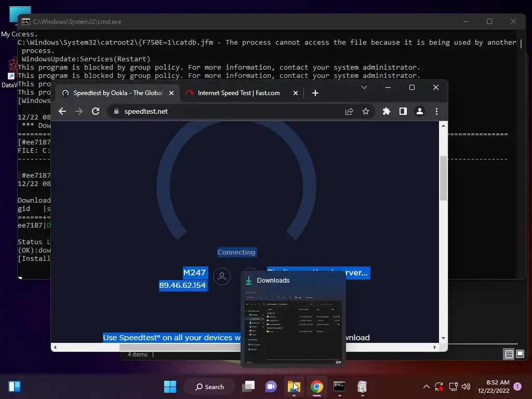
Task: Open File Explorer from the taskbar
Action: coord(294,387)
